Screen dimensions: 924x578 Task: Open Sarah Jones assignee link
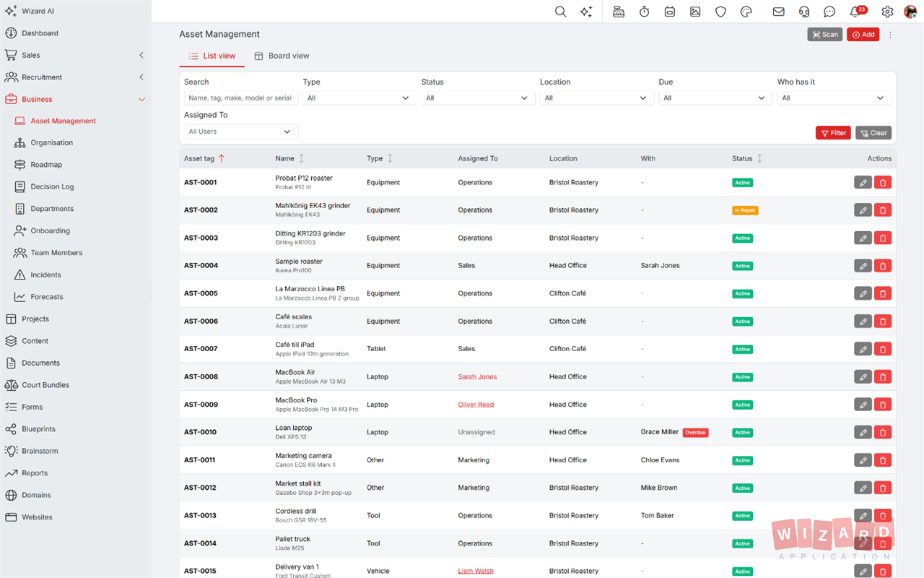tap(477, 377)
